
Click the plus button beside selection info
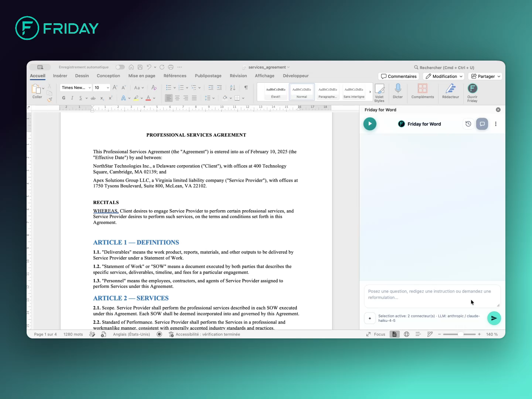pyautogui.click(x=370, y=318)
